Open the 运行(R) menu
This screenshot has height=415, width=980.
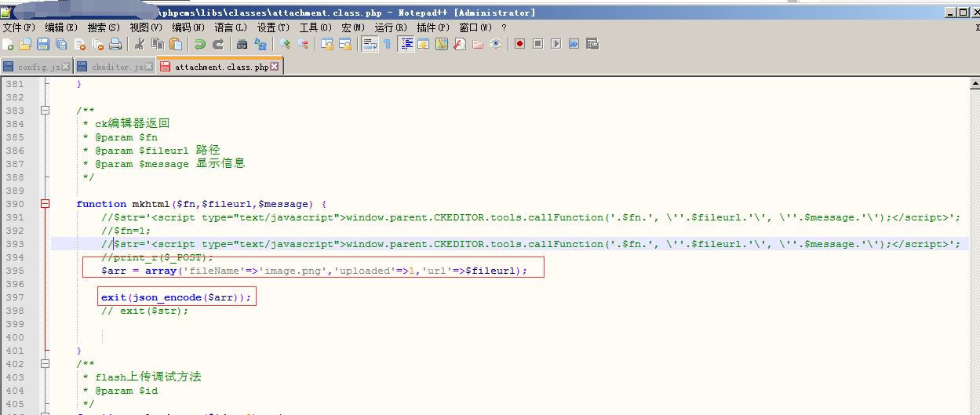tap(391, 27)
